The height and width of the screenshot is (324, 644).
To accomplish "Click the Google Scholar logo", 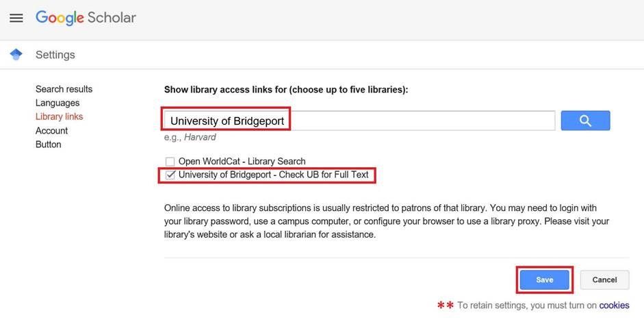I will tap(86, 18).
